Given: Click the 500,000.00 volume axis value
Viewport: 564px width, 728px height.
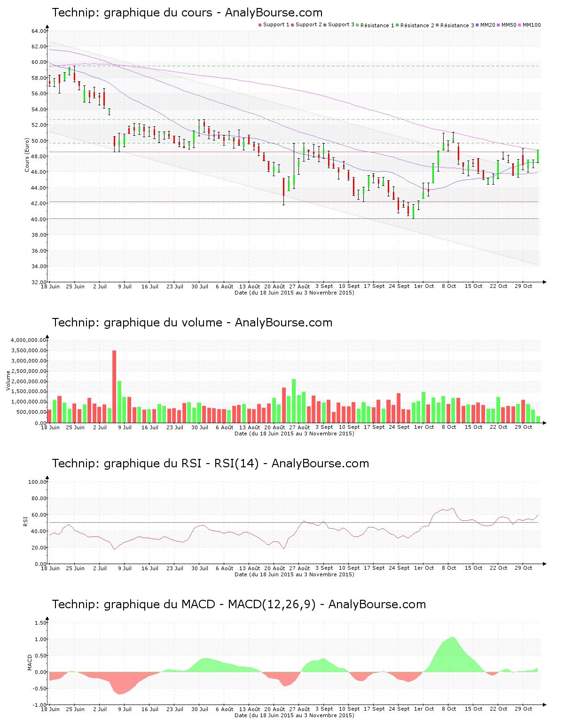Looking at the screenshot, I should pyautogui.click(x=31, y=412).
